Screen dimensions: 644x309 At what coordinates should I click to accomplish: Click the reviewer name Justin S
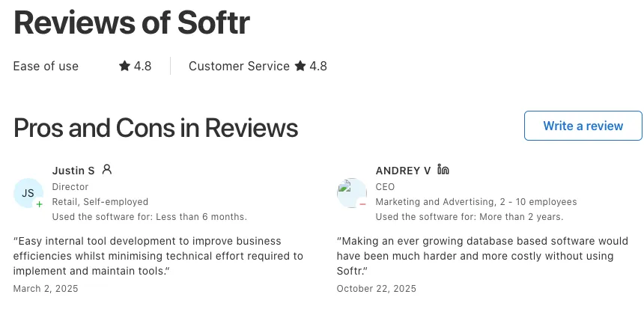[x=73, y=171]
